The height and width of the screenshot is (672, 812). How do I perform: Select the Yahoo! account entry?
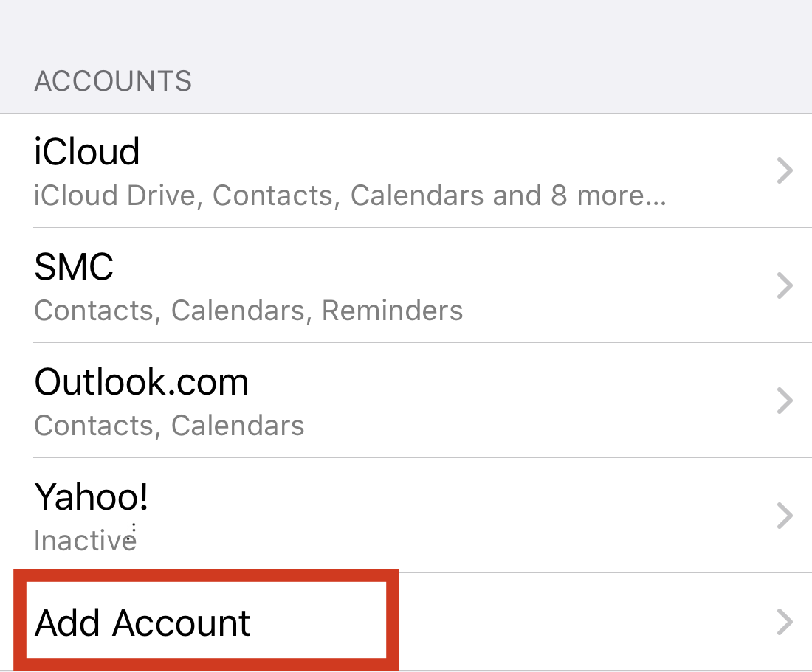[92, 497]
